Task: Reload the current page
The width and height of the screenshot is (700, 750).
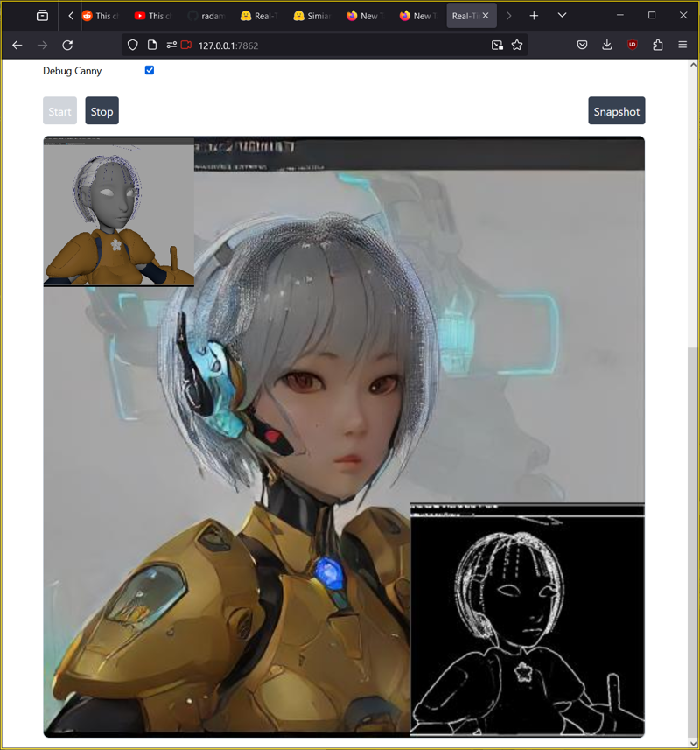Action: tap(67, 45)
